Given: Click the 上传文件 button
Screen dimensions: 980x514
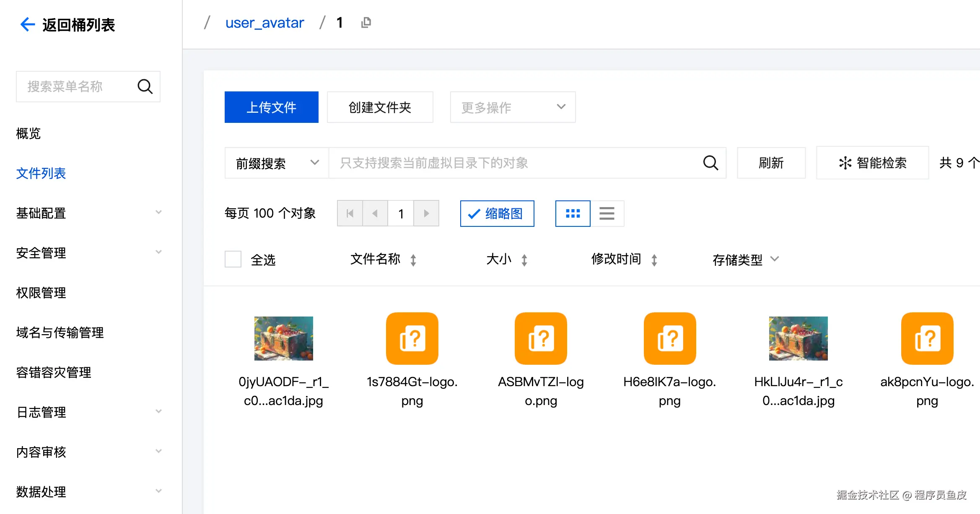Looking at the screenshot, I should [271, 107].
